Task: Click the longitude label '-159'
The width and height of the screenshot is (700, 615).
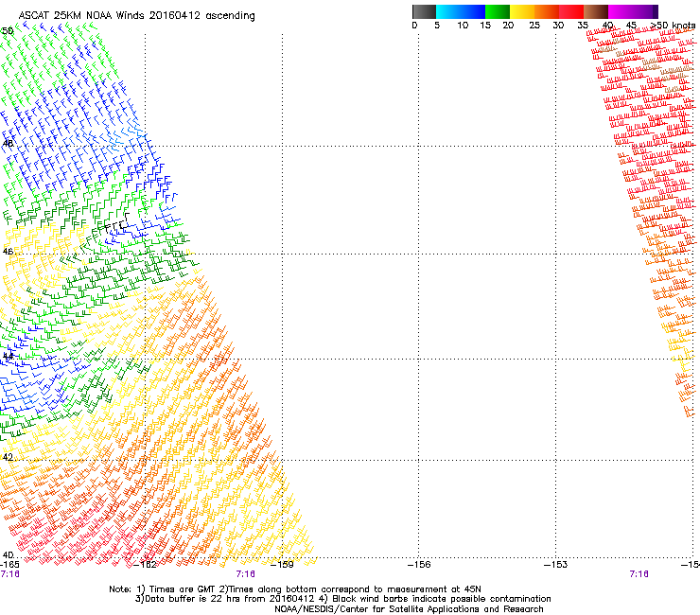Action: (x=282, y=565)
